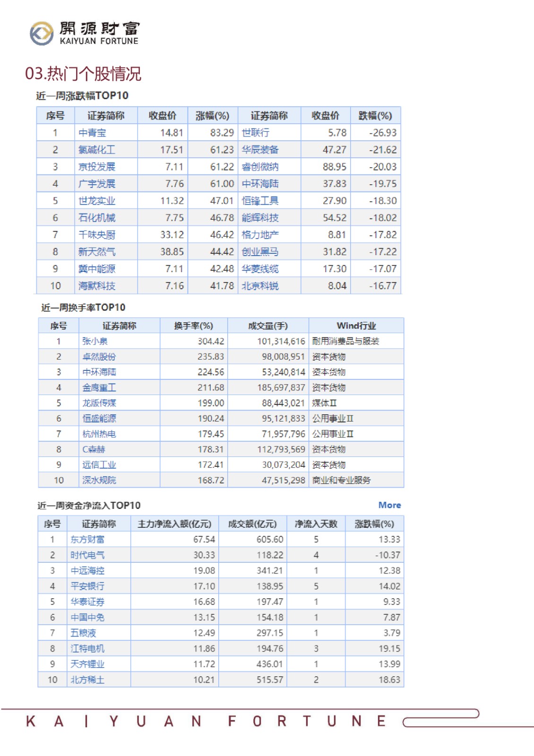Open decliner stock link 世联行
Image resolution: width=534 pixels, height=756 pixels.
(256, 133)
